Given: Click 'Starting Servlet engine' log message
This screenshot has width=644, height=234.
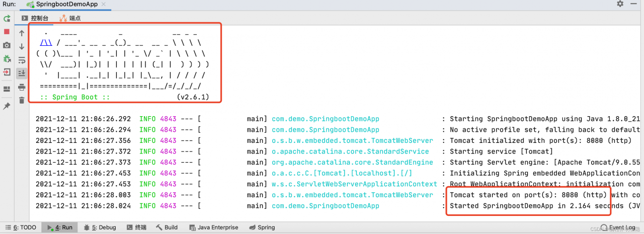Looking at the screenshot, I should click(x=546, y=163).
